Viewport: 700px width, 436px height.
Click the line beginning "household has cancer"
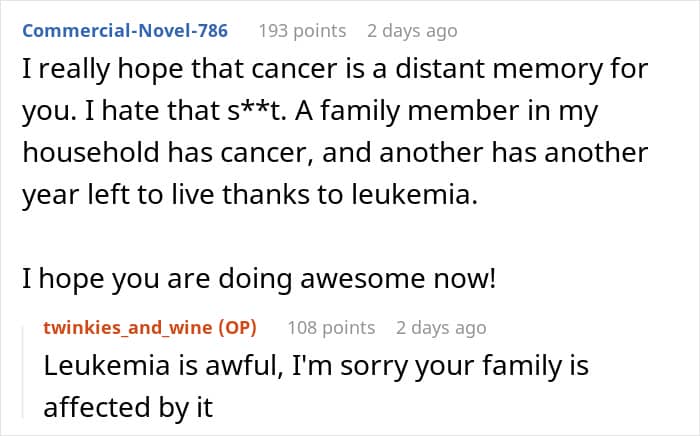[335, 152]
